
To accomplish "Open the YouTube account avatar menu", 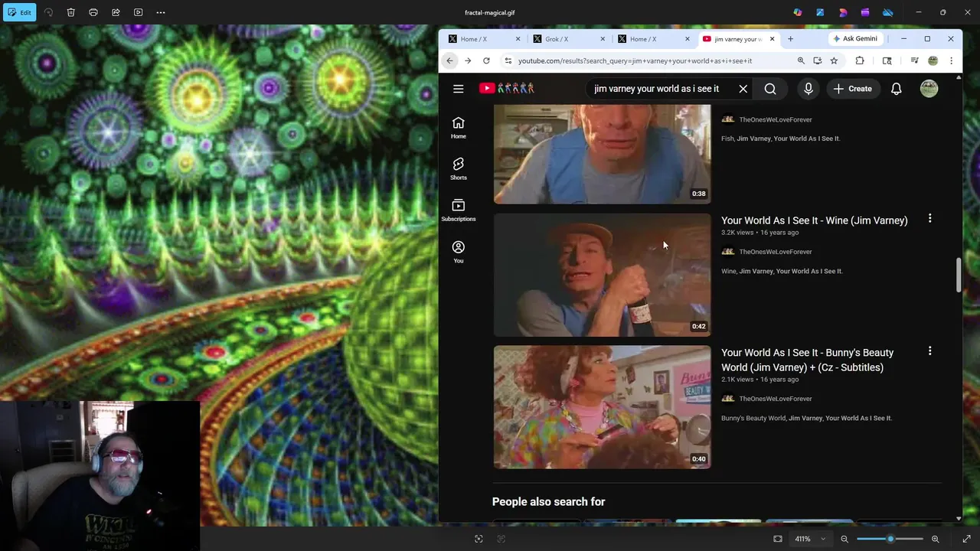I will [x=929, y=89].
